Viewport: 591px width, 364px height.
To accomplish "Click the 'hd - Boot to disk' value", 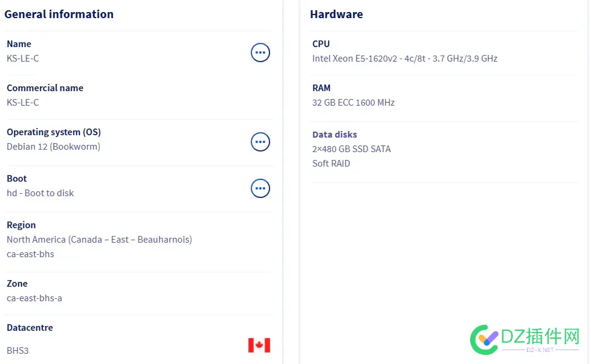I will click(x=40, y=193).
